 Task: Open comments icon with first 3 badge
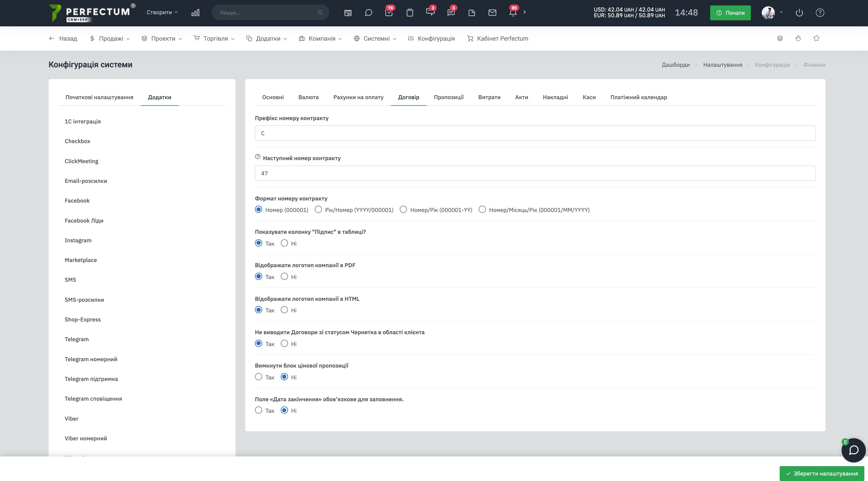coord(430,12)
